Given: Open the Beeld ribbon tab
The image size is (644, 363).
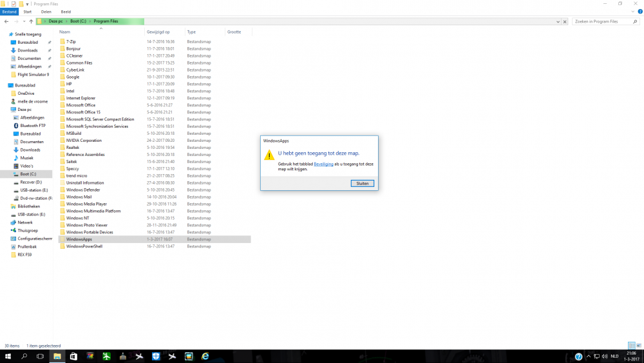Looking at the screenshot, I should pos(66,12).
